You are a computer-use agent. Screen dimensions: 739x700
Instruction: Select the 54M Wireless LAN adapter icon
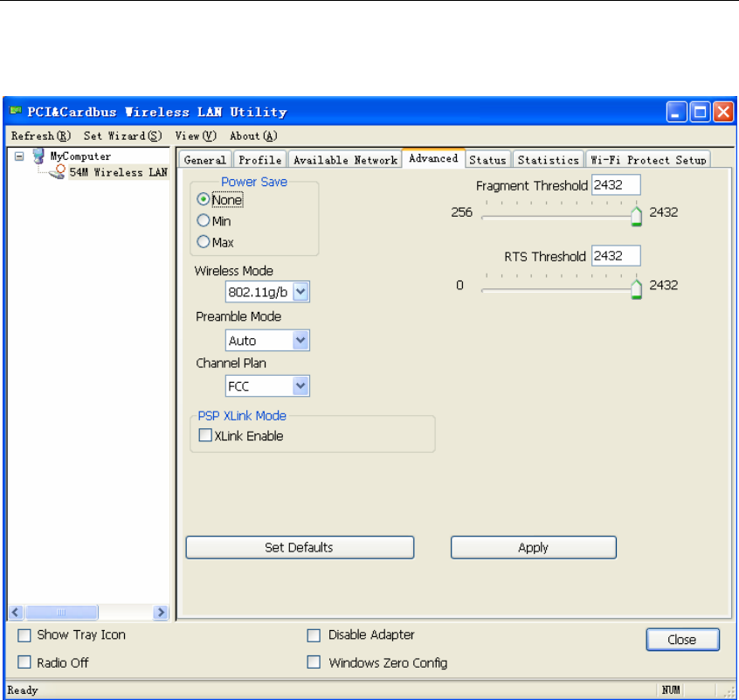(x=59, y=172)
